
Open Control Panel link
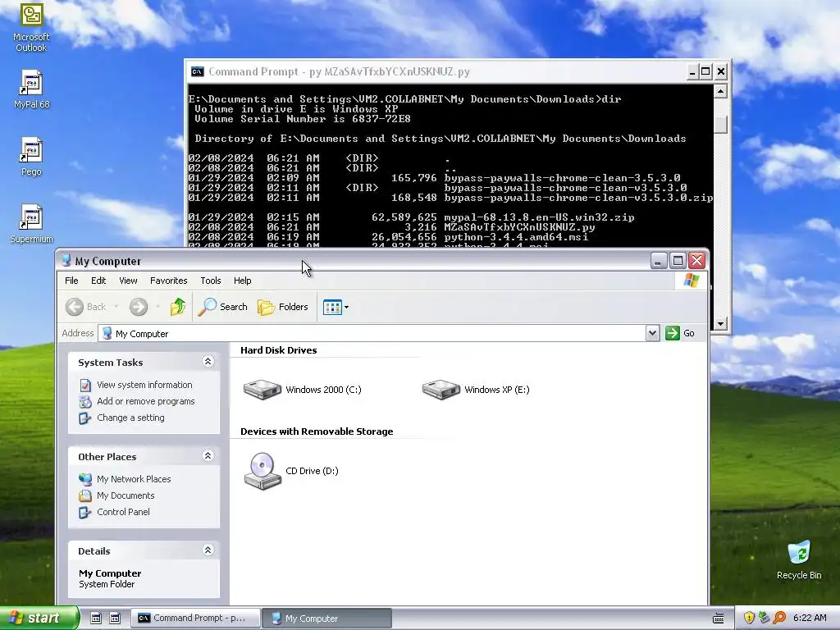pyautogui.click(x=123, y=512)
